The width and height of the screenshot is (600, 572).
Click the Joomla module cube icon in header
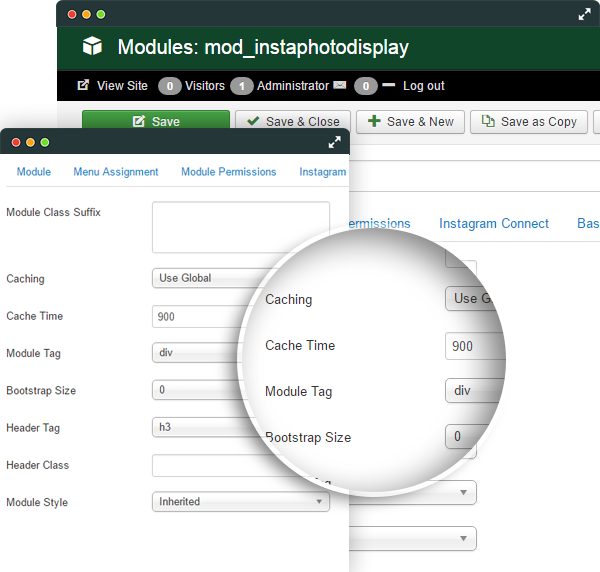[92, 46]
